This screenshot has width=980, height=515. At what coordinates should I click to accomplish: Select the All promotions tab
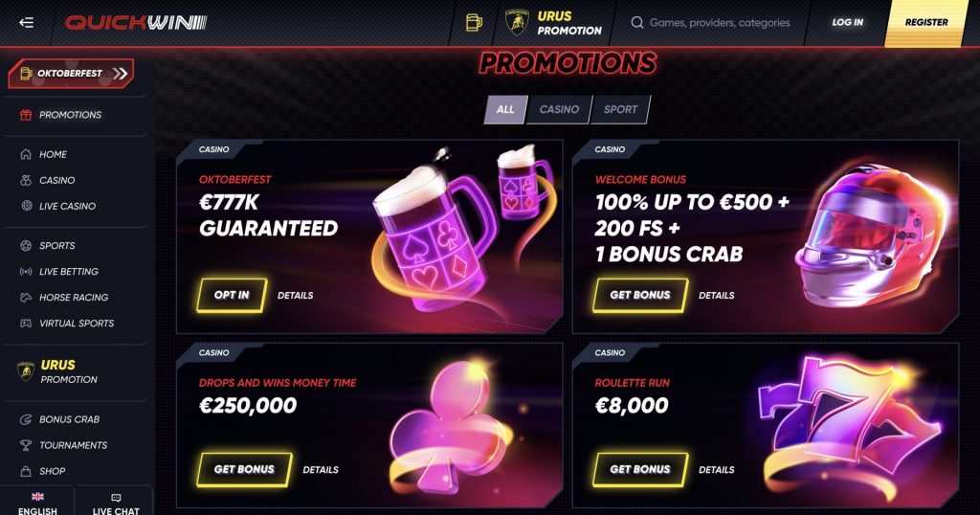[505, 109]
